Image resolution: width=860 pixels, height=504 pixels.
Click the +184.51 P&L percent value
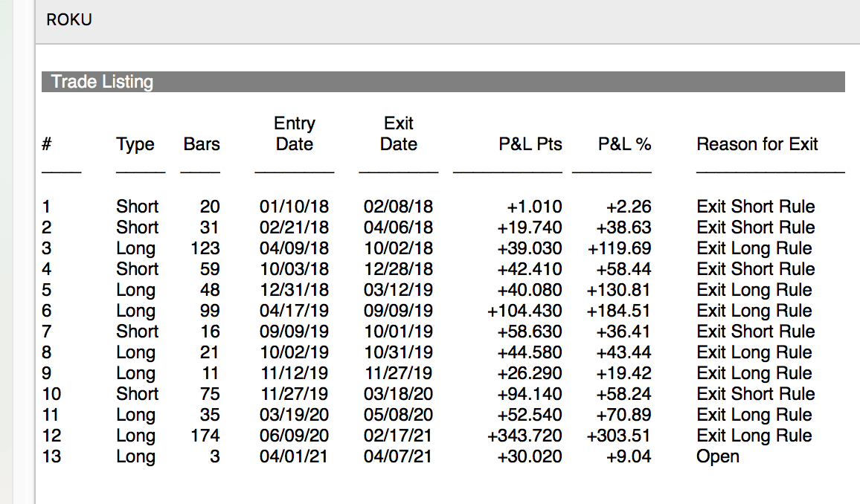(x=619, y=311)
